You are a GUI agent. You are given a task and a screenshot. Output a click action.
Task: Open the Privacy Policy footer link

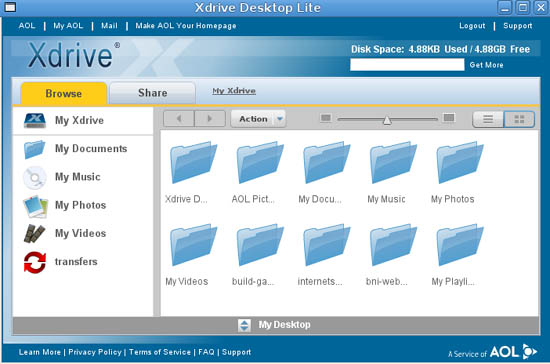click(x=95, y=352)
